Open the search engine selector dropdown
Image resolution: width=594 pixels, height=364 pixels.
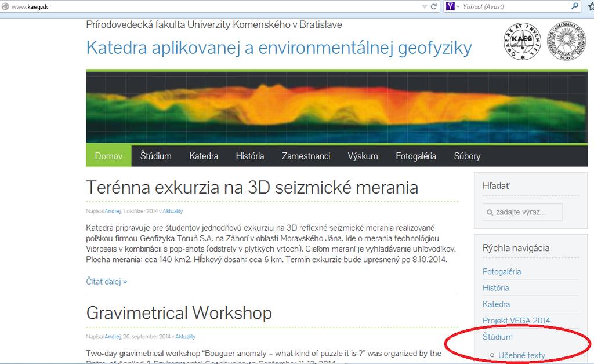[458, 6]
